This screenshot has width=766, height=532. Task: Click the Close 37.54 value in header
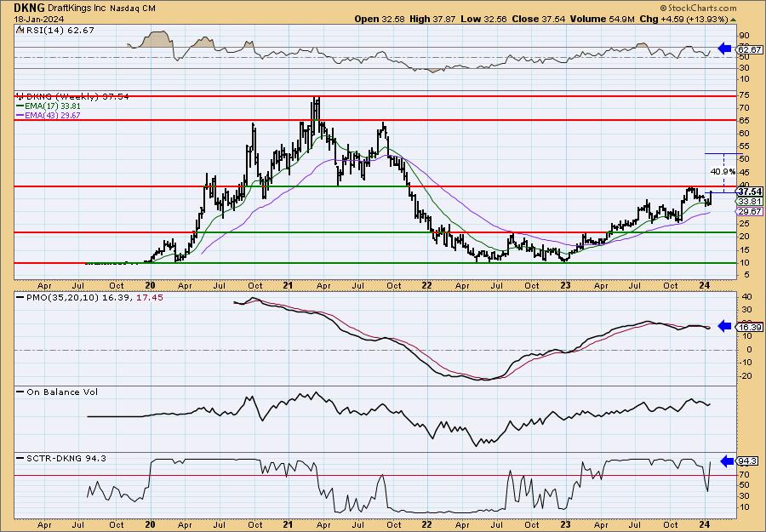point(539,20)
